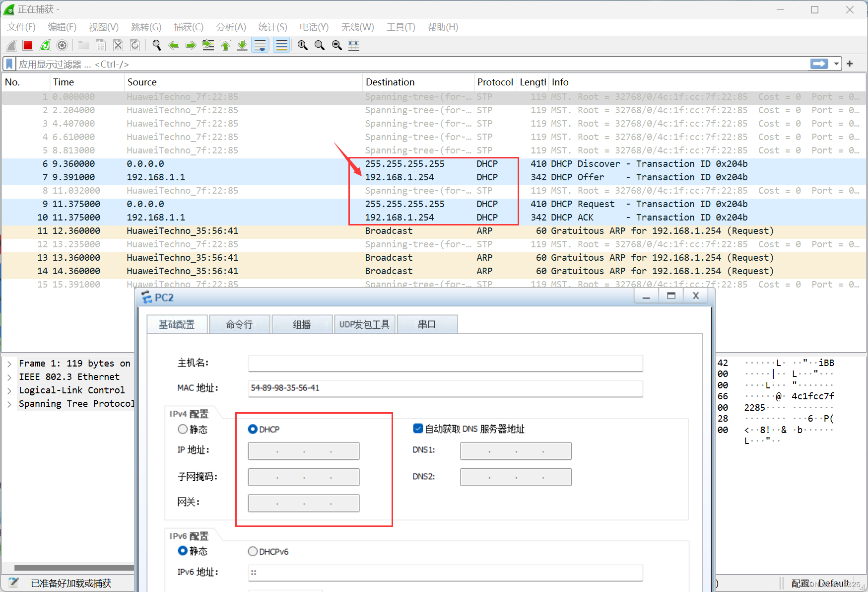
Task: Toggle packet list colorization
Action: click(281, 45)
